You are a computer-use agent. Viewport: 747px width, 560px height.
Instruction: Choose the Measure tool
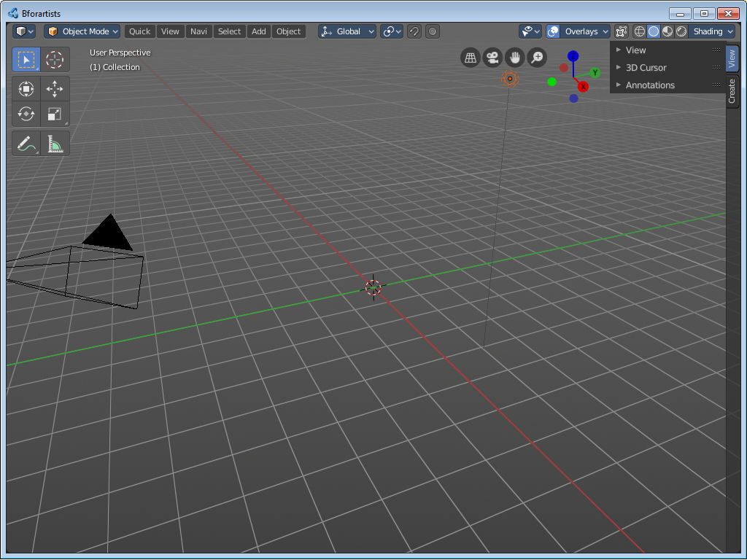tap(55, 144)
